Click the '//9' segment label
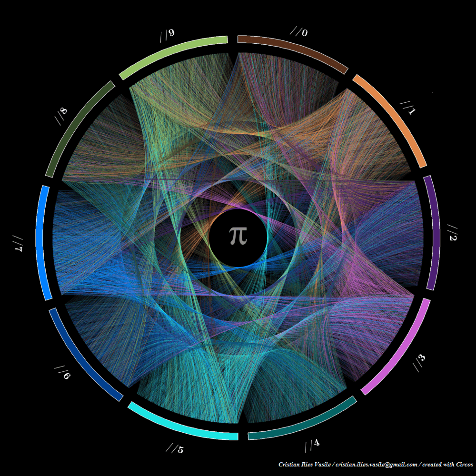The image size is (476, 476). point(167,35)
